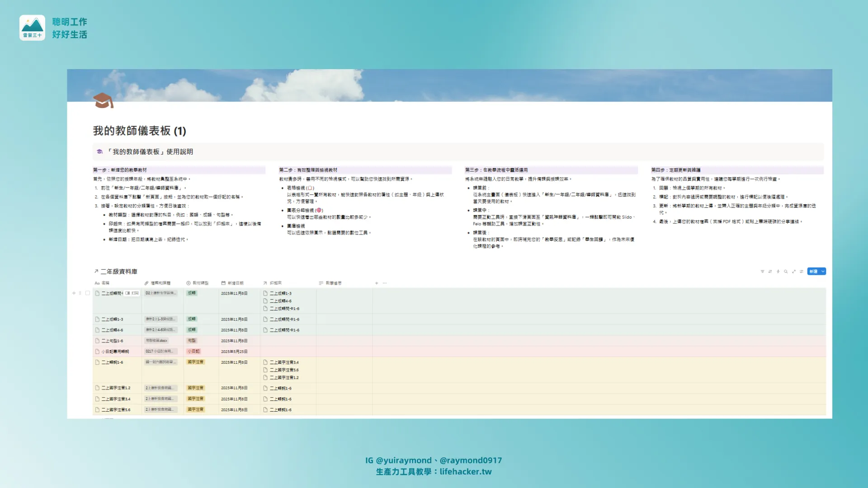Open the database filter icon

(762, 272)
